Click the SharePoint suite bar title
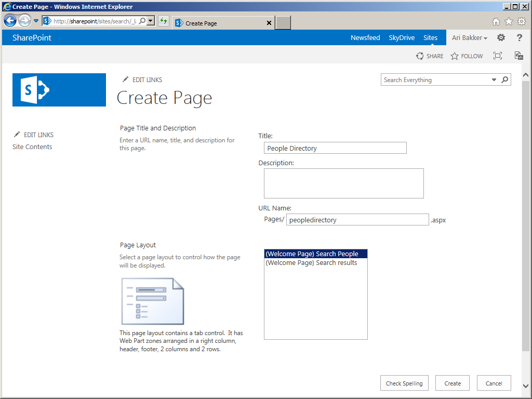 (32, 37)
